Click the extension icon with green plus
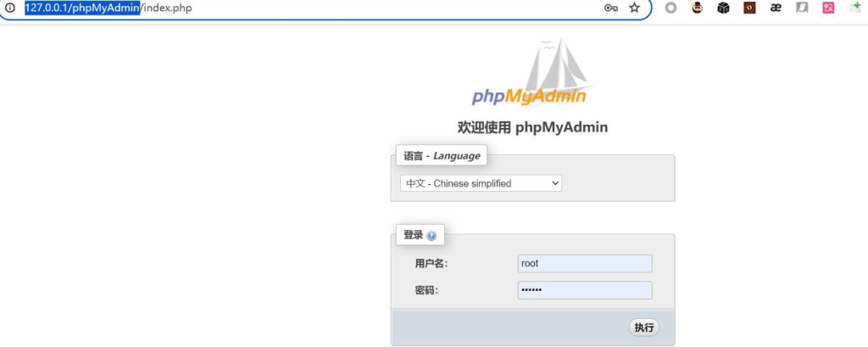 tap(854, 8)
